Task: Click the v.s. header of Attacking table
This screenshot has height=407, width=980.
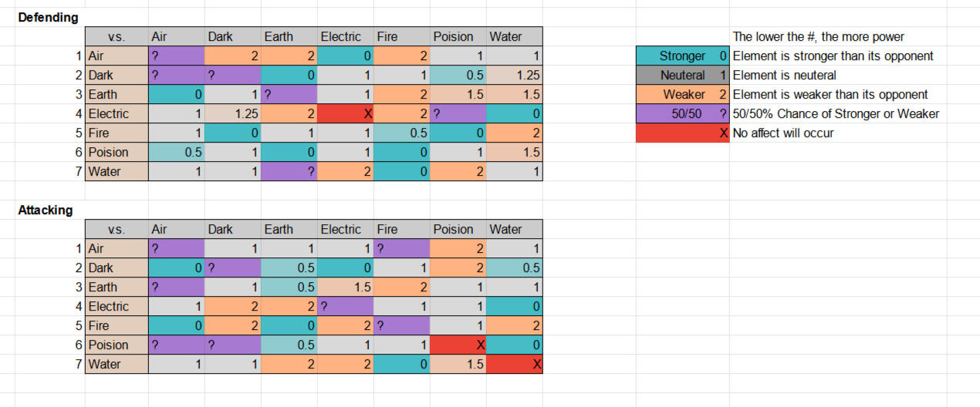Action: point(117,230)
